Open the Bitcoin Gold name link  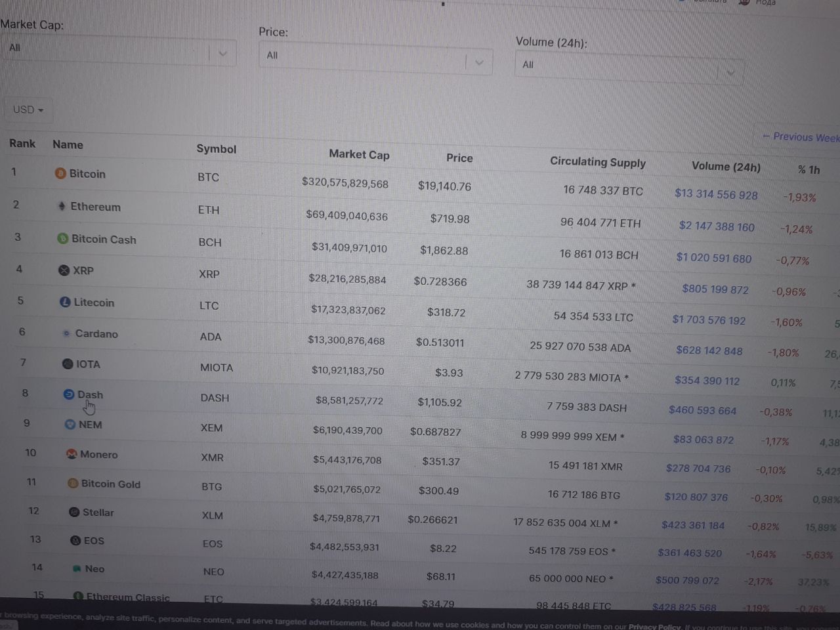(111, 484)
